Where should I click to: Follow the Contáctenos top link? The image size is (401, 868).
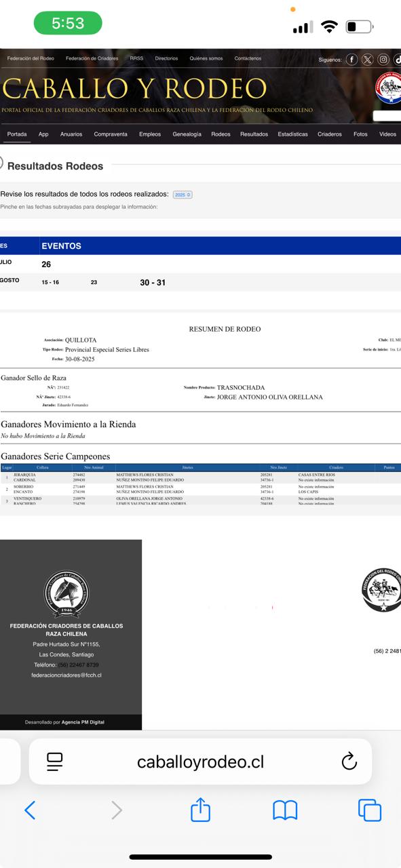[248, 59]
